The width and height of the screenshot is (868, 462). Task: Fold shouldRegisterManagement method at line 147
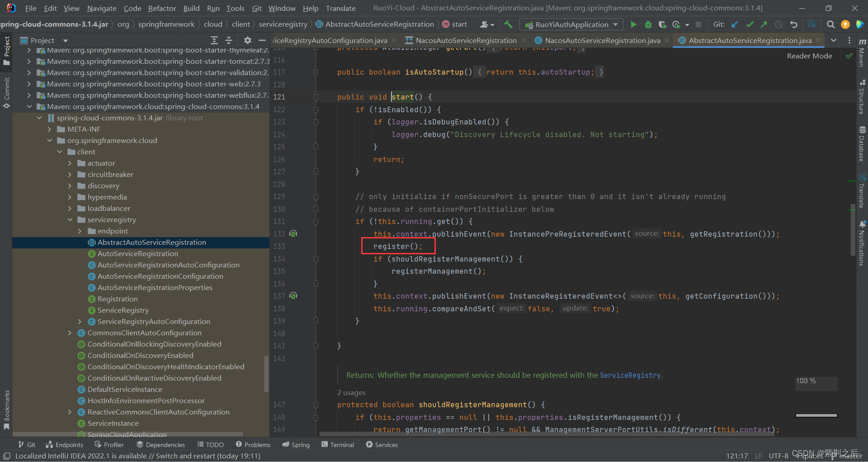[x=316, y=405]
